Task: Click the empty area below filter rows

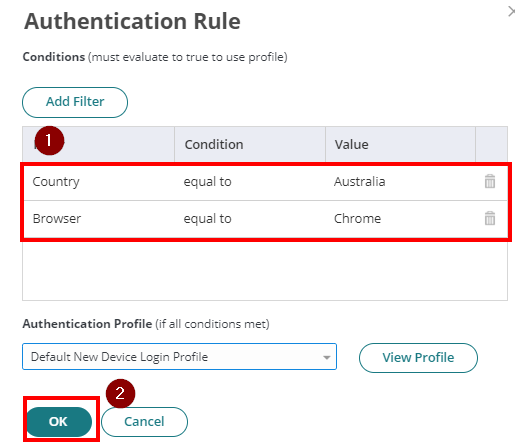Action: (265, 270)
